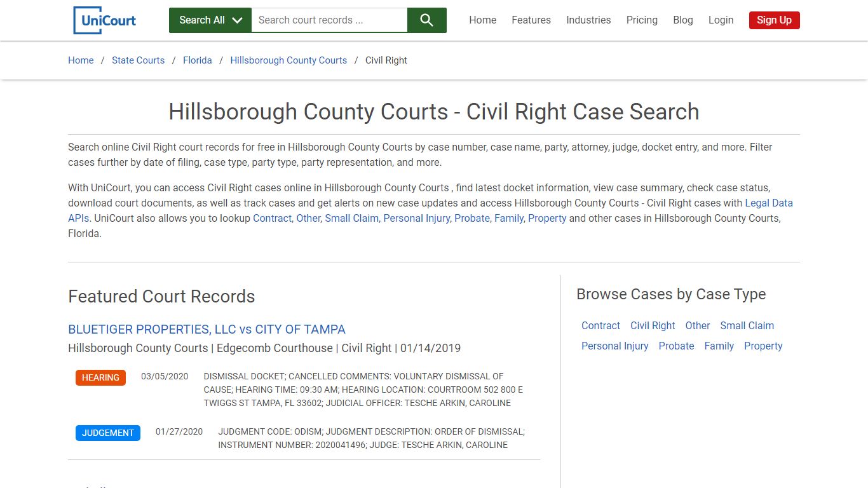Select the 01/27/2020 judgement date

179,431
